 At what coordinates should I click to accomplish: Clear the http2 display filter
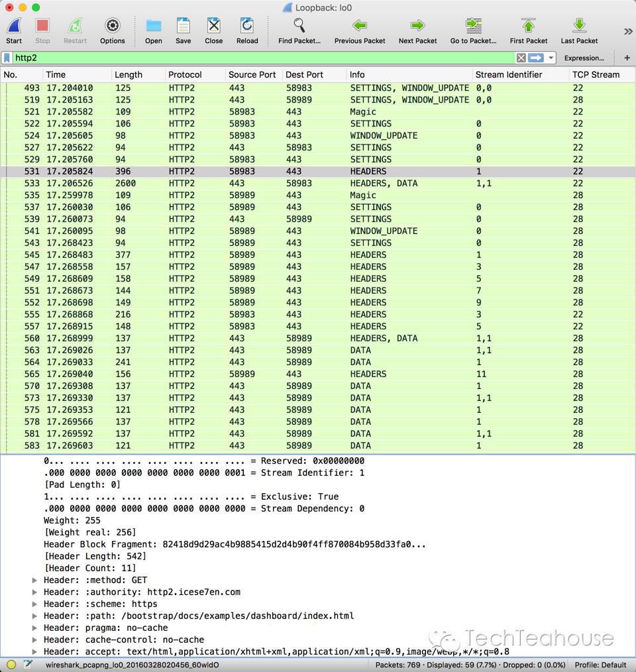521,58
